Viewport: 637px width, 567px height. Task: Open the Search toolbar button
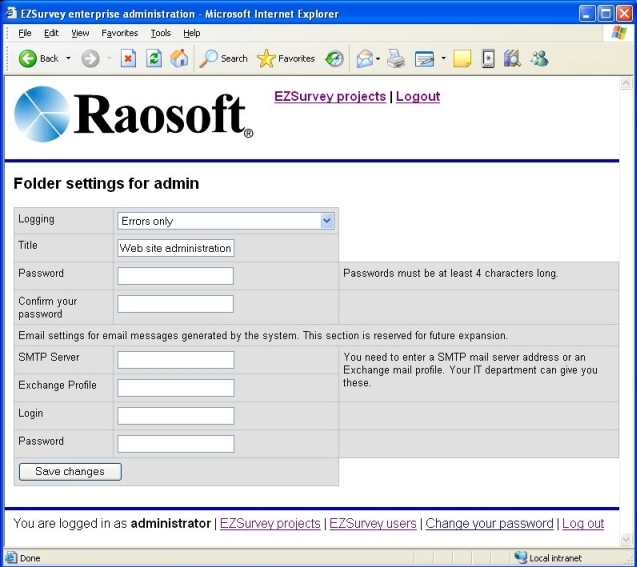pos(223,59)
